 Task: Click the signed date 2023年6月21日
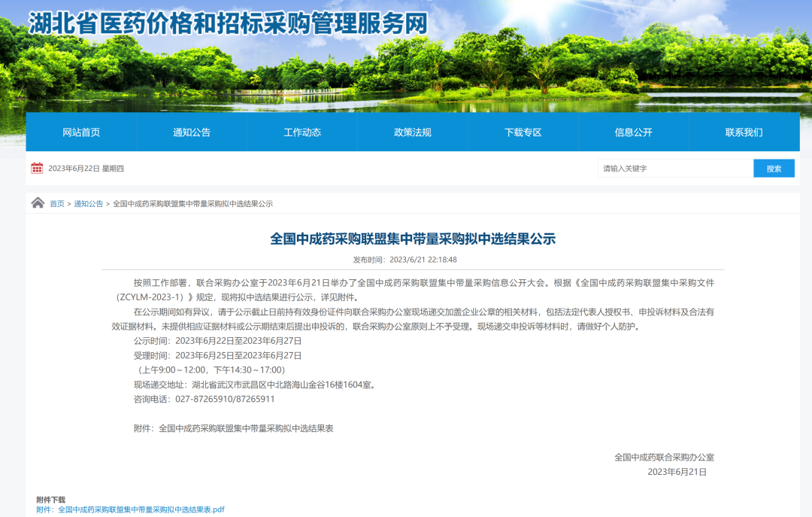(x=677, y=472)
